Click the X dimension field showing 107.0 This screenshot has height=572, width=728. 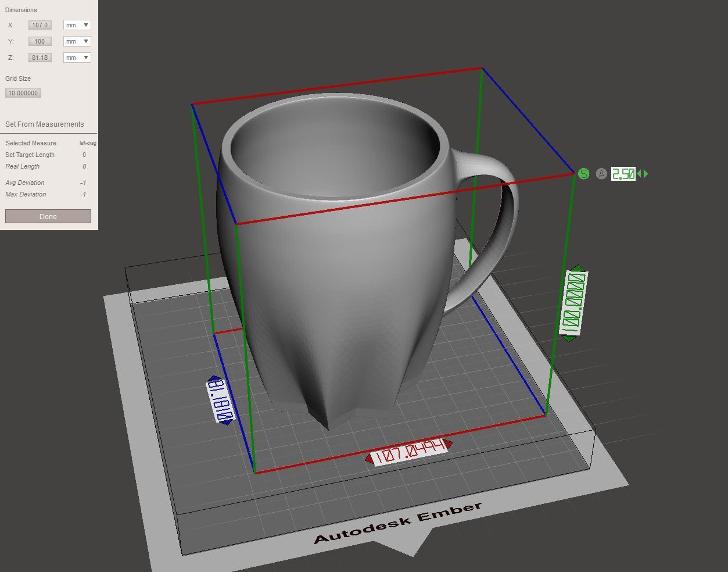click(40, 25)
